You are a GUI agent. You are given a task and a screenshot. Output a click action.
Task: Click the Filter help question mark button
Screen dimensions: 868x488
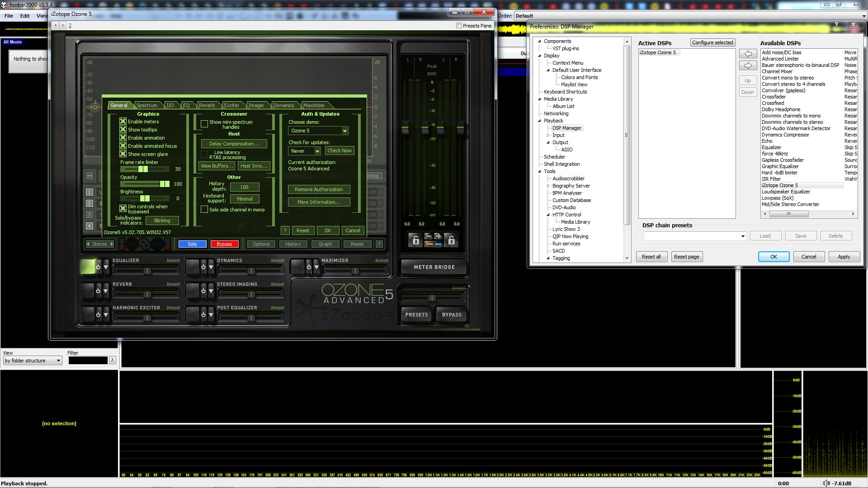(x=112, y=360)
